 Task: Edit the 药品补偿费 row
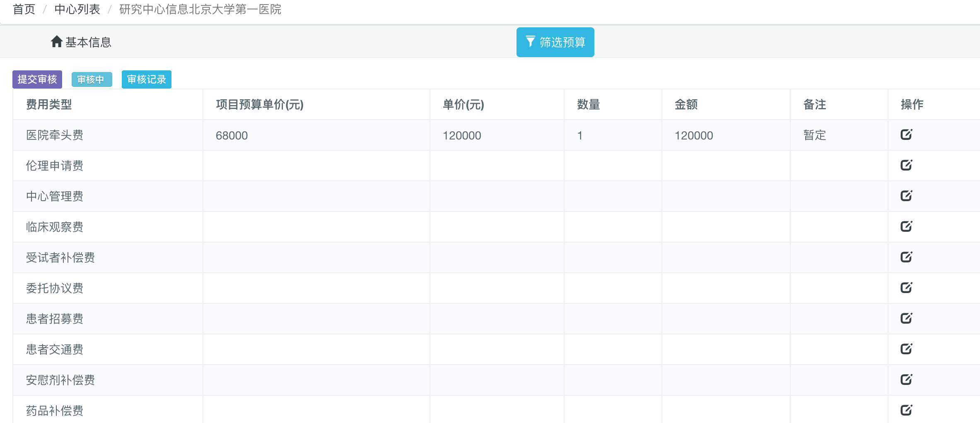pos(906,410)
